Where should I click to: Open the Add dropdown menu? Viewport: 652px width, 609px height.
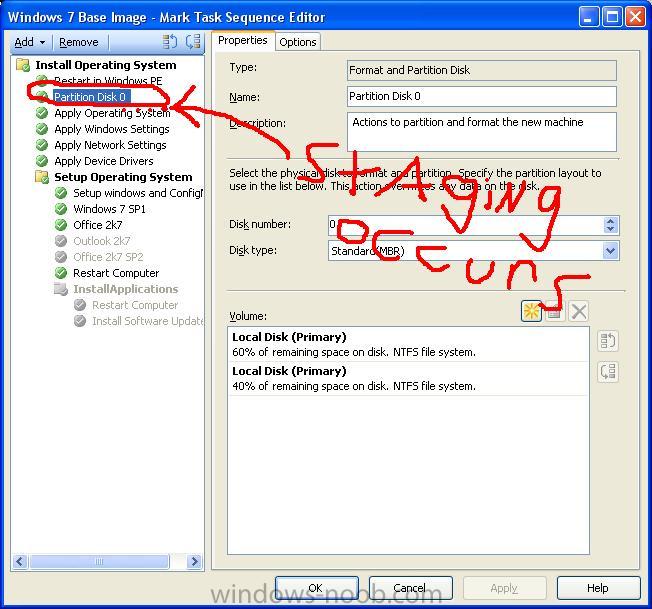coord(30,42)
